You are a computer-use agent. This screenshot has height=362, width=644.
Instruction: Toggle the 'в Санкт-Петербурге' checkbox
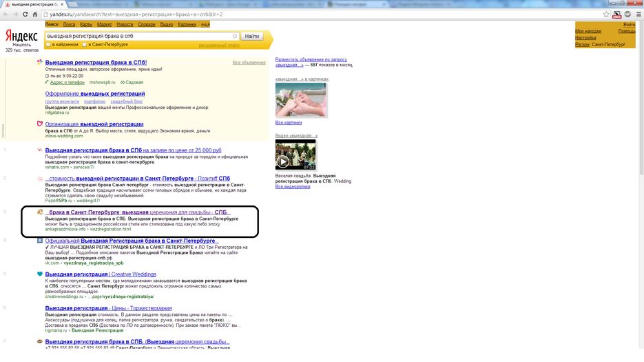coord(84,44)
